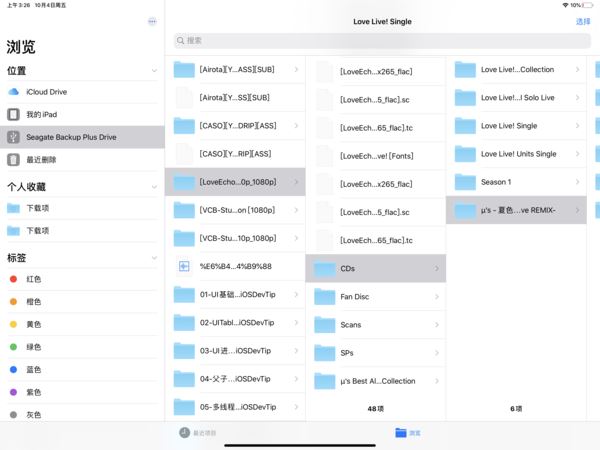The image size is (600, 450).
Task: Choose the 紫色 tag
Action: pyautogui.click(x=82, y=392)
